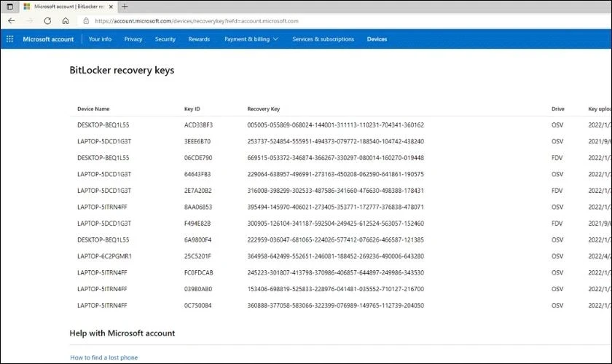
Task: Click recovery key starting 360888-377058
Action: 335,305
